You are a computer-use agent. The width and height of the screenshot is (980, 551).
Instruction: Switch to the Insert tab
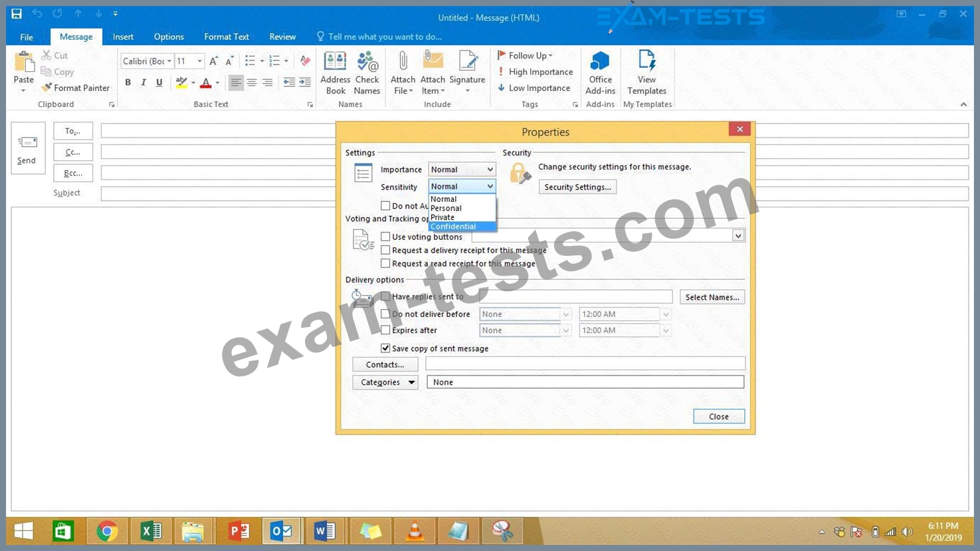123,37
